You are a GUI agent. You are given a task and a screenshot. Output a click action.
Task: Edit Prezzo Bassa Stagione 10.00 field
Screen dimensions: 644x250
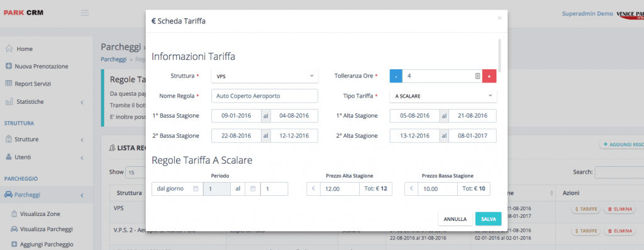(x=438, y=189)
